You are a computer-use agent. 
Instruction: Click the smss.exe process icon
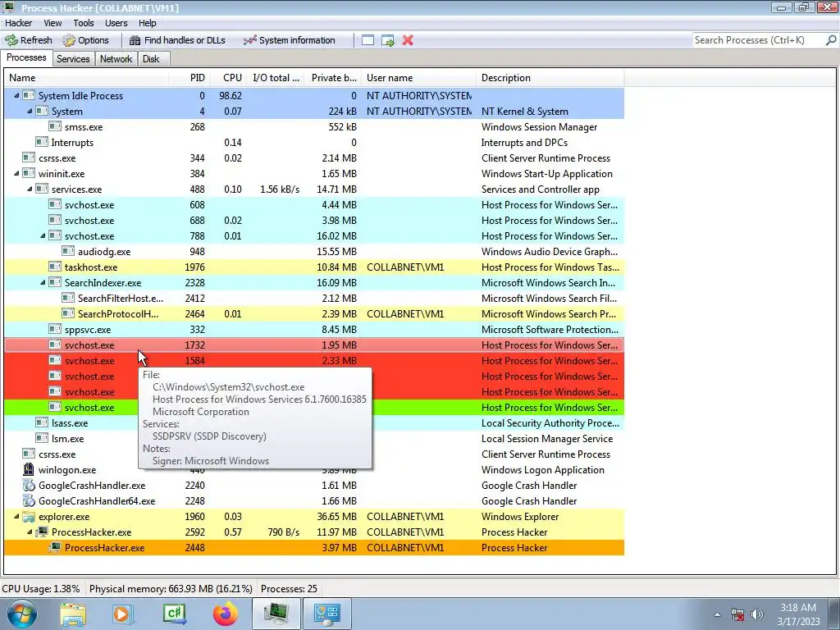55,126
